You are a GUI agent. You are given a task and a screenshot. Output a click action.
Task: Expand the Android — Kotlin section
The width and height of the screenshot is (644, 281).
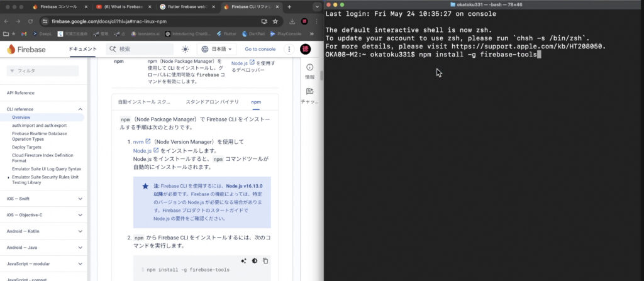(80, 231)
